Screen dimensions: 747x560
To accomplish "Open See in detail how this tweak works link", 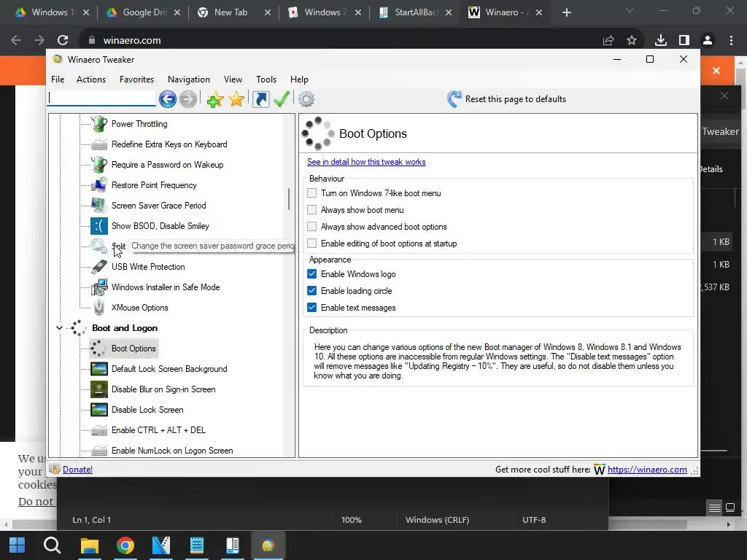I will pos(366,162).
